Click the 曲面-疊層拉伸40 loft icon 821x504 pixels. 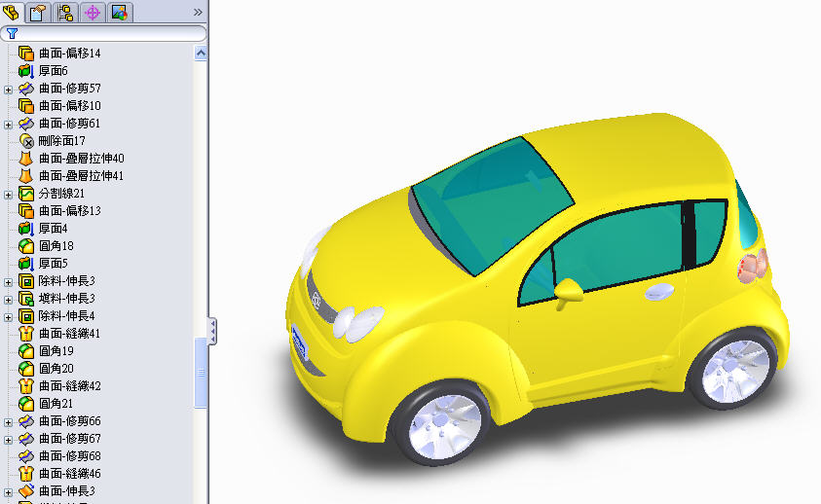pyautogui.click(x=26, y=159)
